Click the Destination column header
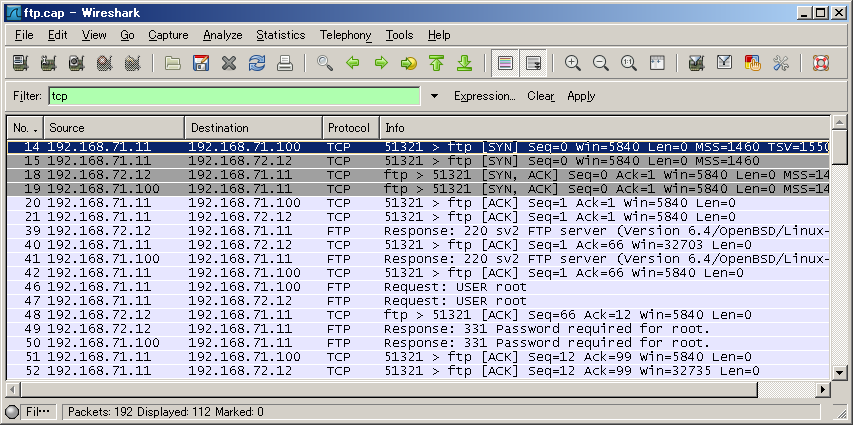 tap(254, 128)
